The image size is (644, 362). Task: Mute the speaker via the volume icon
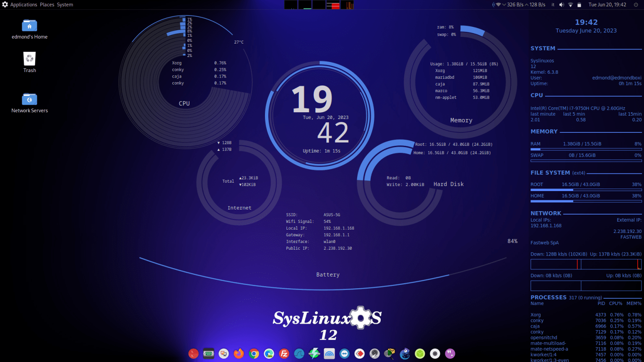pos(561,5)
